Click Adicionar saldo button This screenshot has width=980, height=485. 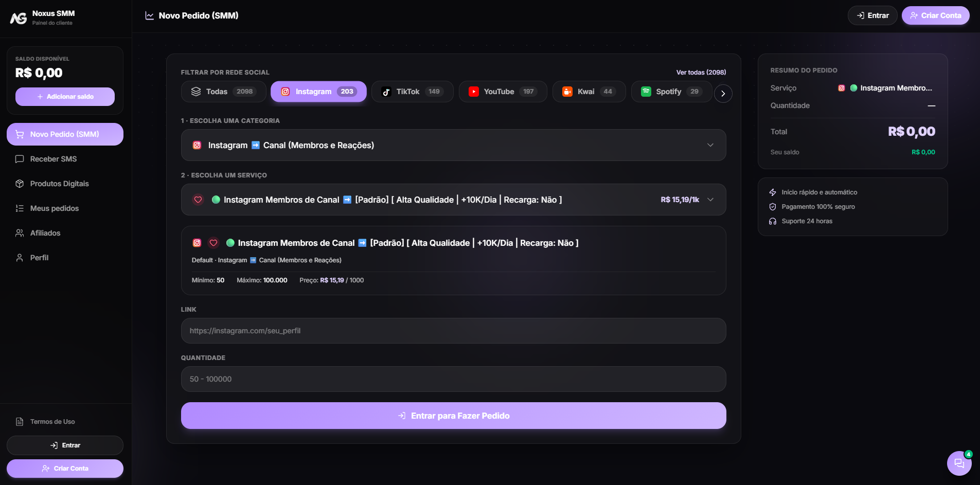coord(65,97)
